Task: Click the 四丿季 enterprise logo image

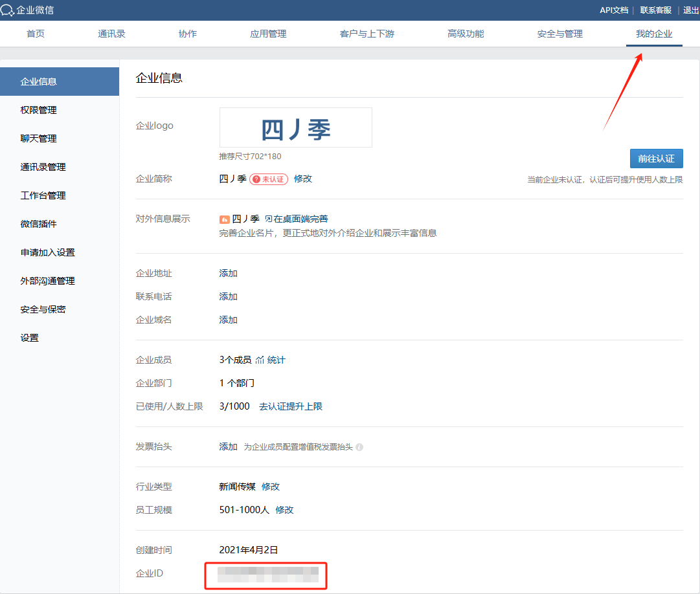Action: click(x=296, y=128)
